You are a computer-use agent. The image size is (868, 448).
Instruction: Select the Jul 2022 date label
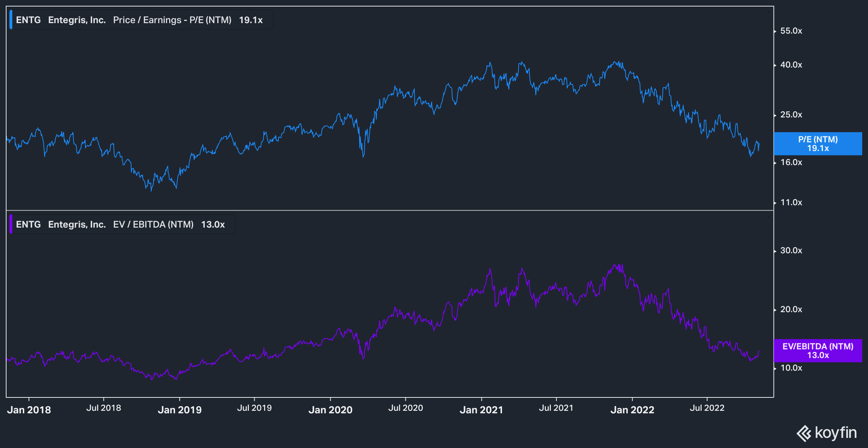tap(707, 408)
